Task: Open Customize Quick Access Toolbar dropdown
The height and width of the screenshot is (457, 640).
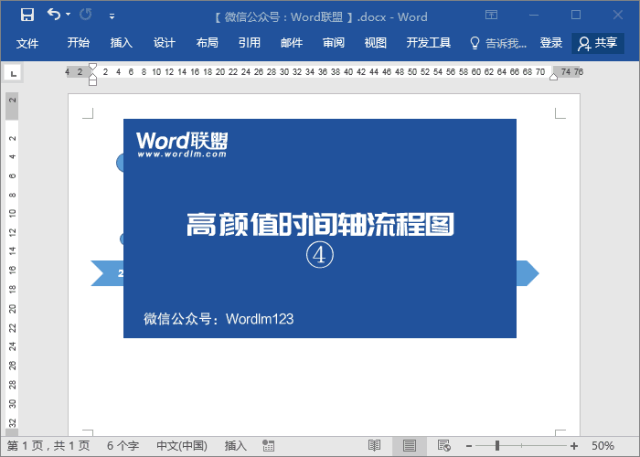Action: tap(112, 16)
